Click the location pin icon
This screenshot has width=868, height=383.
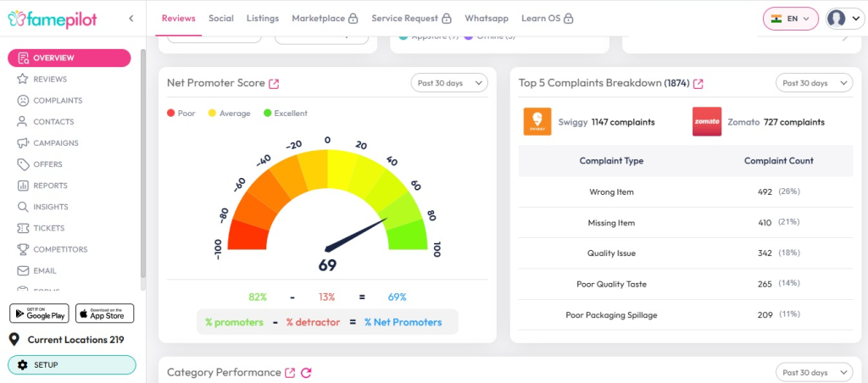tap(14, 340)
